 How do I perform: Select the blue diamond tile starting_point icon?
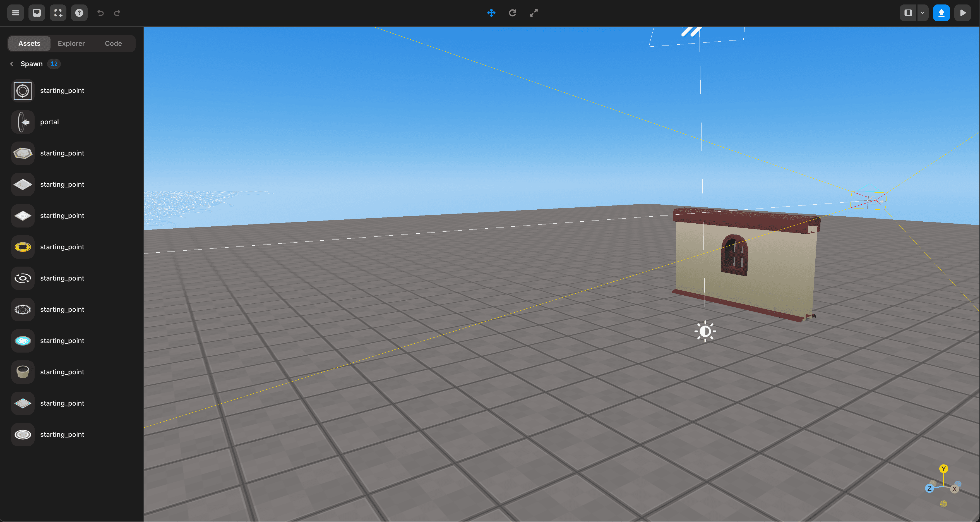coord(23,403)
